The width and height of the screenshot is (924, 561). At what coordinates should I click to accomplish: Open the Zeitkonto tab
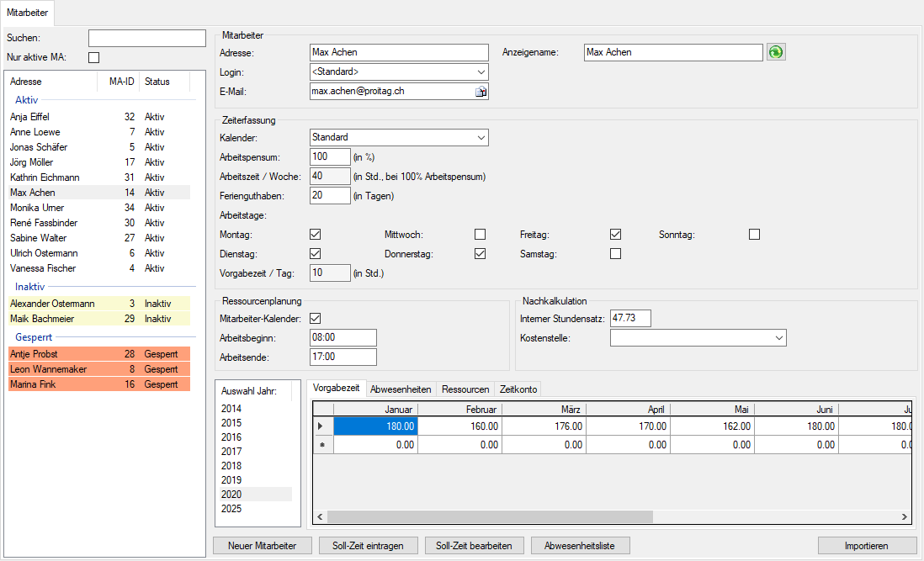(x=518, y=389)
